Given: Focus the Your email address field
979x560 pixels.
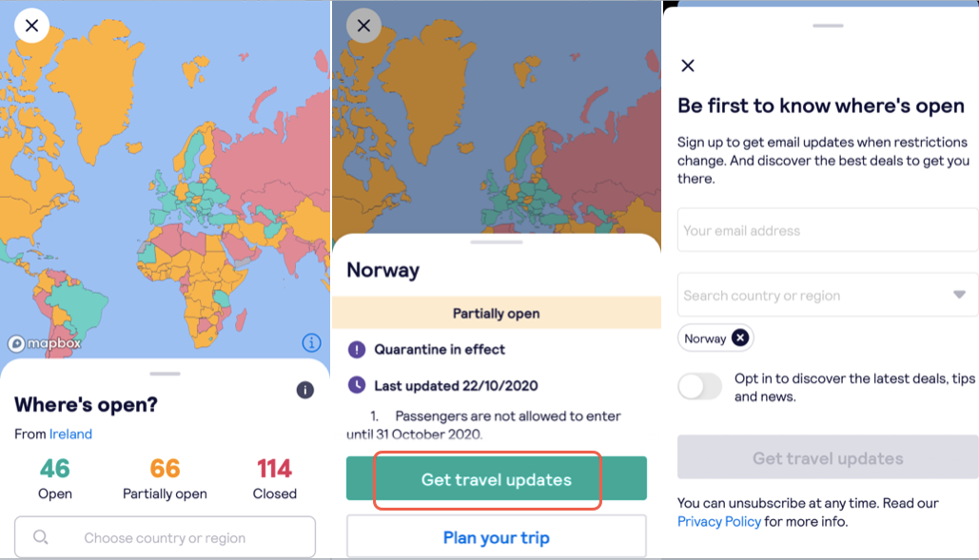Looking at the screenshot, I should click(828, 230).
